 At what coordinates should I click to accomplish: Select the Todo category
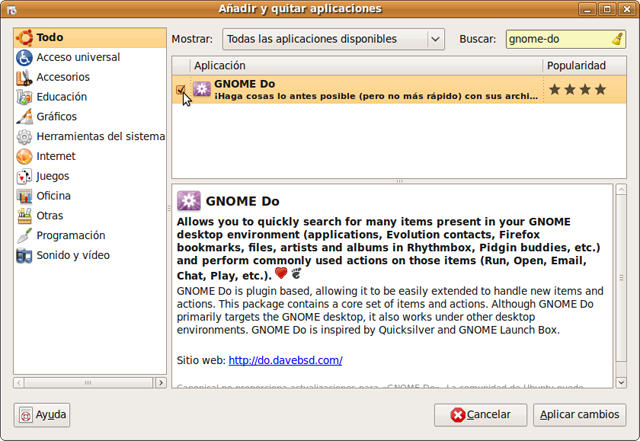coord(49,37)
